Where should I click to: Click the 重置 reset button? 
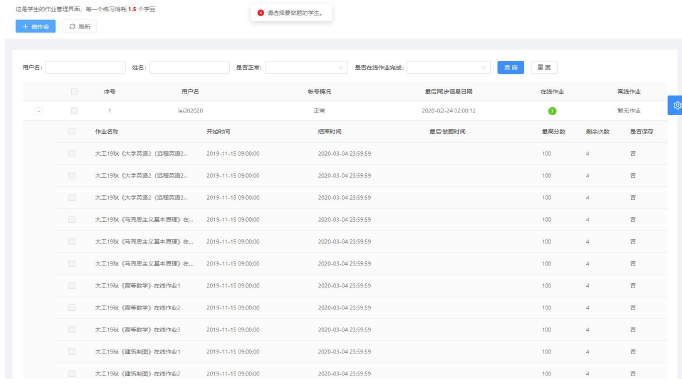[x=544, y=67]
